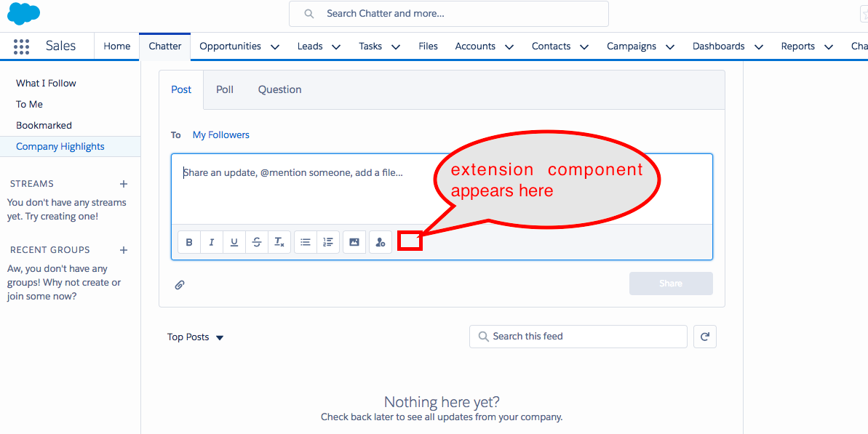This screenshot has height=434, width=868.
Task: Click the Sales app name label
Action: [x=61, y=47]
